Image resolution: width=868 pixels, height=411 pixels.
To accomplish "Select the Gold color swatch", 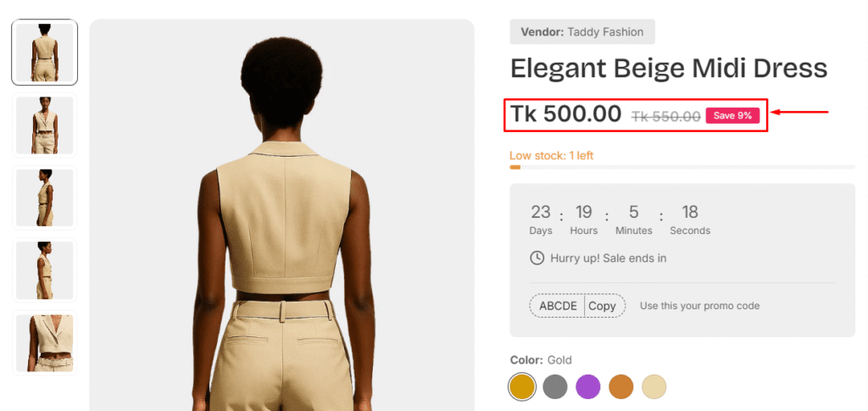I will pos(522,386).
